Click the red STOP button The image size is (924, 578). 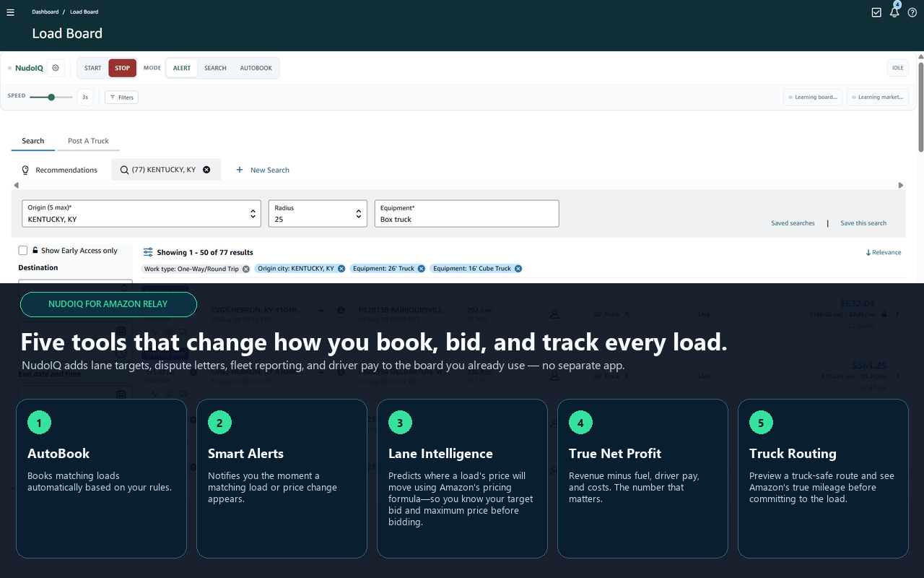pos(123,68)
